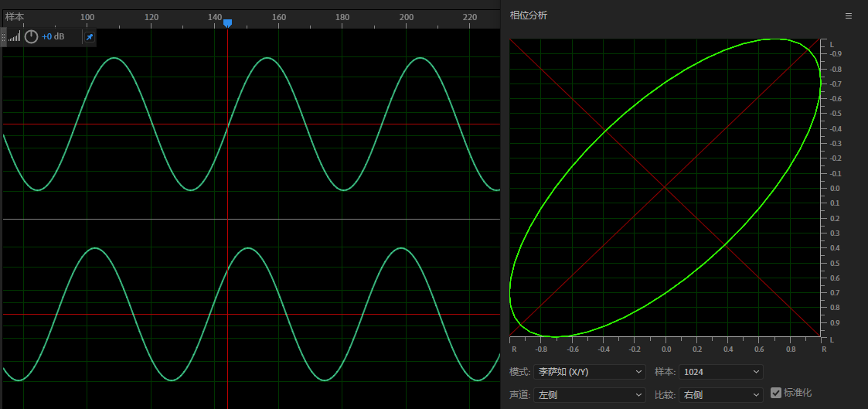Screen dimensions: 868x409
Task: Open the 模式 dropdown showing 李萨如 (X/Y)
Action: (589, 372)
